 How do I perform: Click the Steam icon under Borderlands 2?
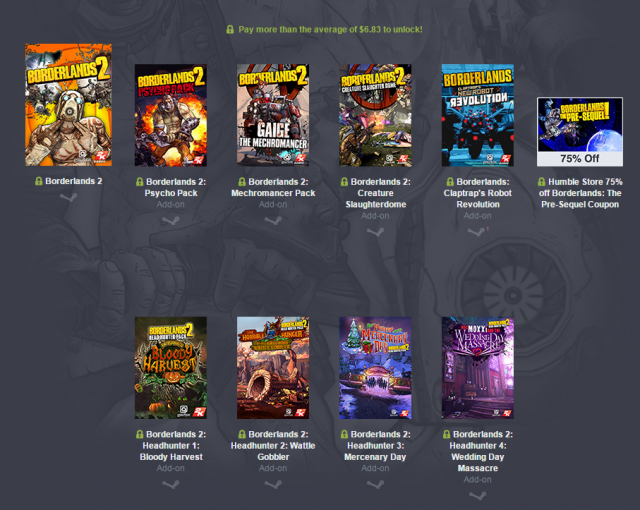[x=68, y=197]
